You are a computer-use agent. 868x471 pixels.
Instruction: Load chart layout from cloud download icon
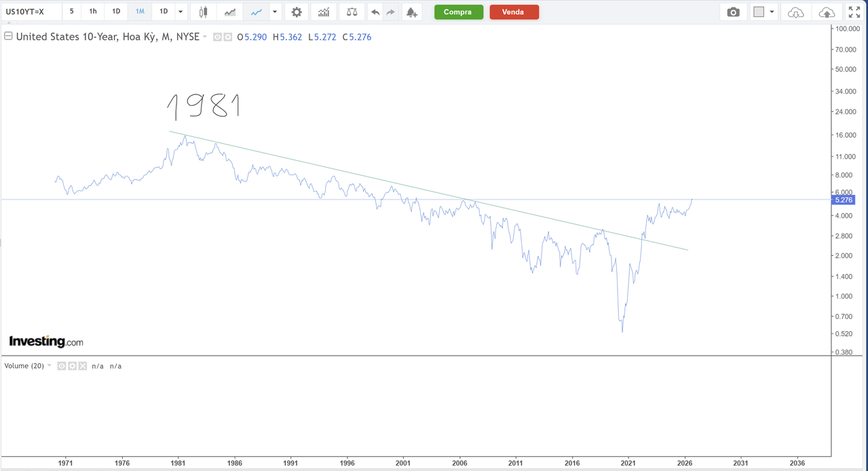pyautogui.click(x=795, y=12)
